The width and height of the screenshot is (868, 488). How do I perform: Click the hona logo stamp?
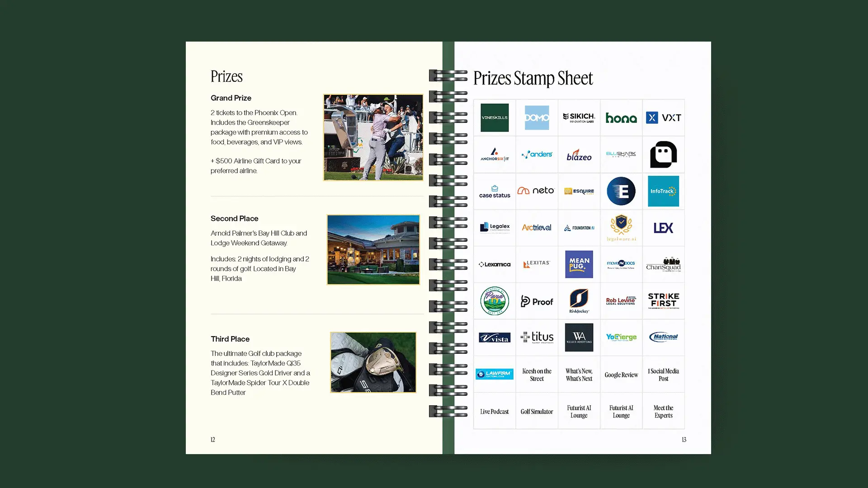(621, 118)
